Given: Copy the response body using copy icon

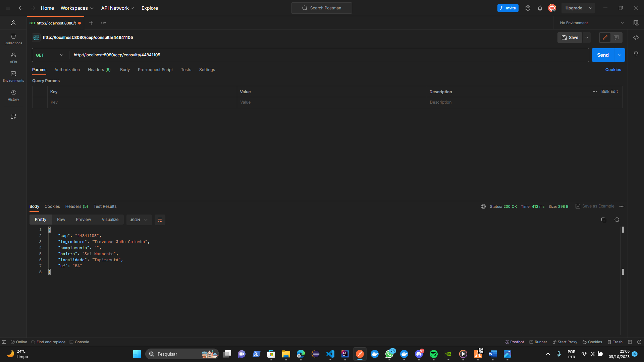Looking at the screenshot, I should tap(603, 220).
